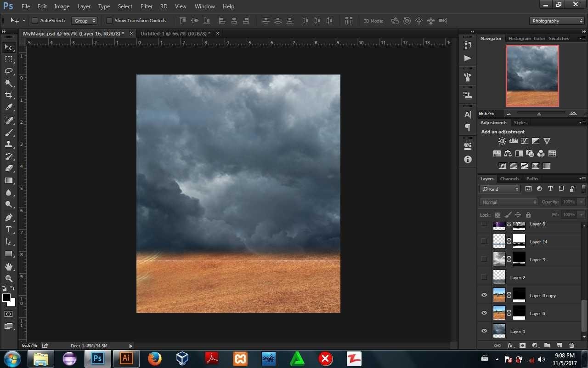This screenshot has width=588, height=368.
Task: Select the Eyedropper tool
Action: (9, 107)
